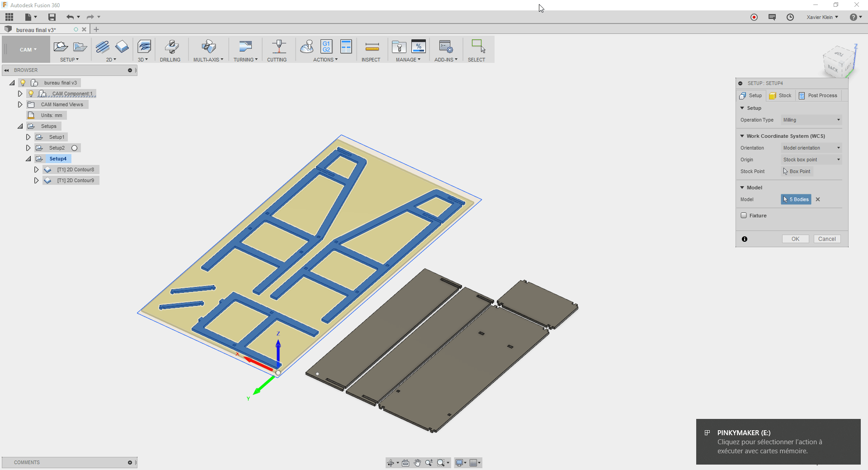Viewport: 868px width, 470px height.
Task: Click the Simulate icon in Actions
Action: click(x=307, y=47)
